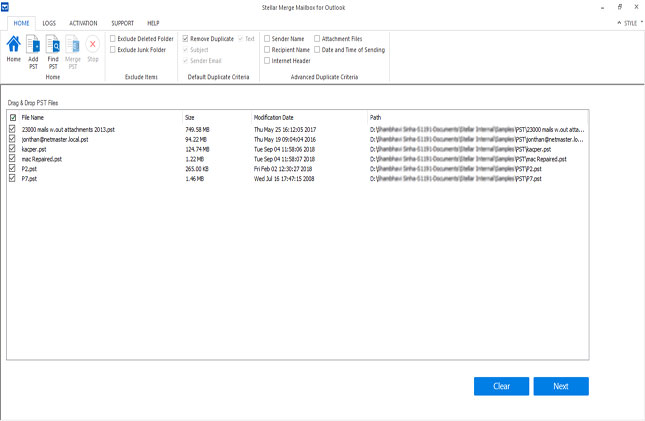Select file name mac Repaired.pst

[42, 159]
